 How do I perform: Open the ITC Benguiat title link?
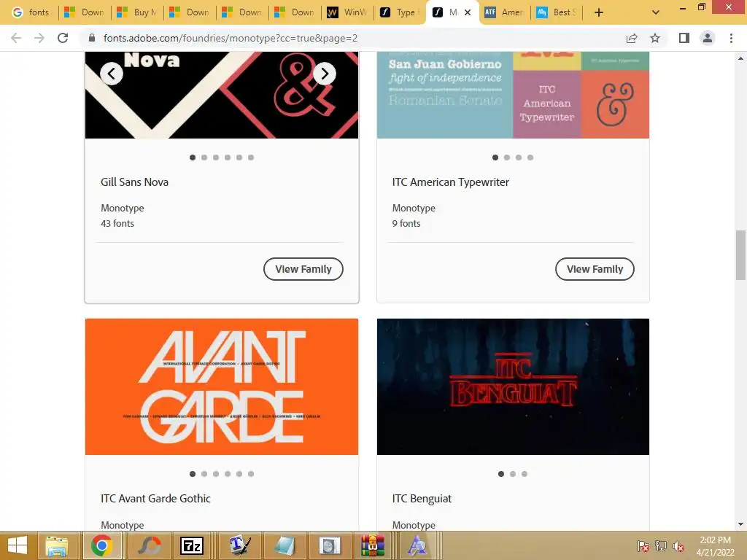tap(422, 499)
